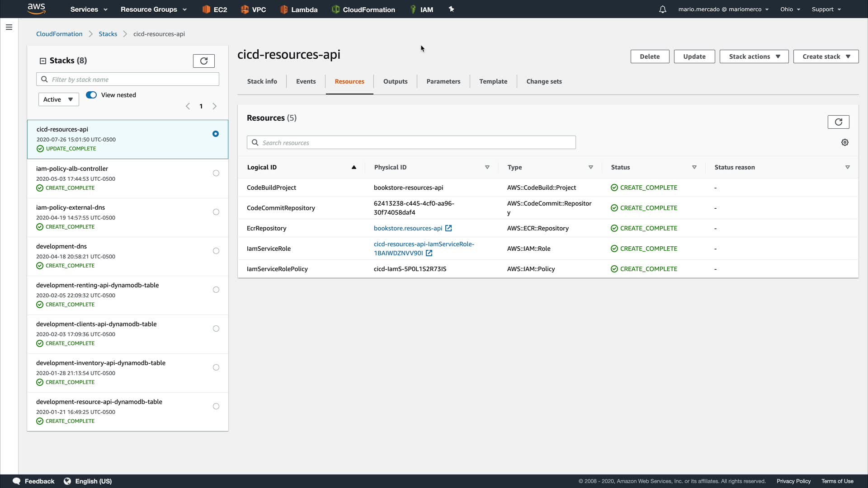
Task: Click the Delete stack button
Action: [x=649, y=56]
